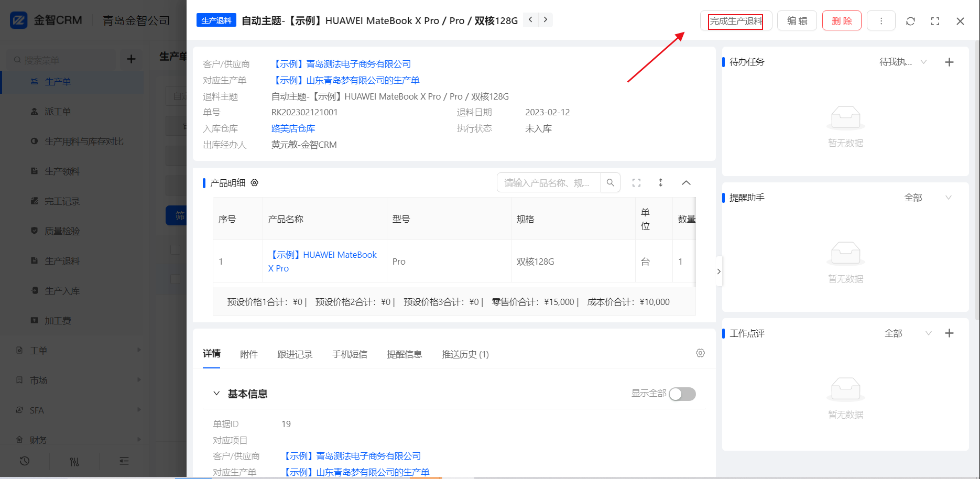Open customer link under 基本信息
Screen dimensions: 980x479
pos(352,456)
